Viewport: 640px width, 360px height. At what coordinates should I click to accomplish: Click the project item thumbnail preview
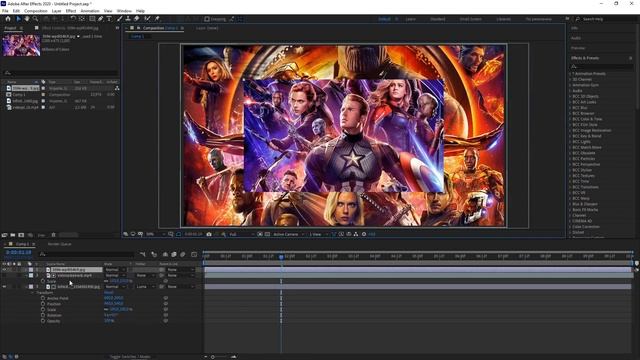21,45
